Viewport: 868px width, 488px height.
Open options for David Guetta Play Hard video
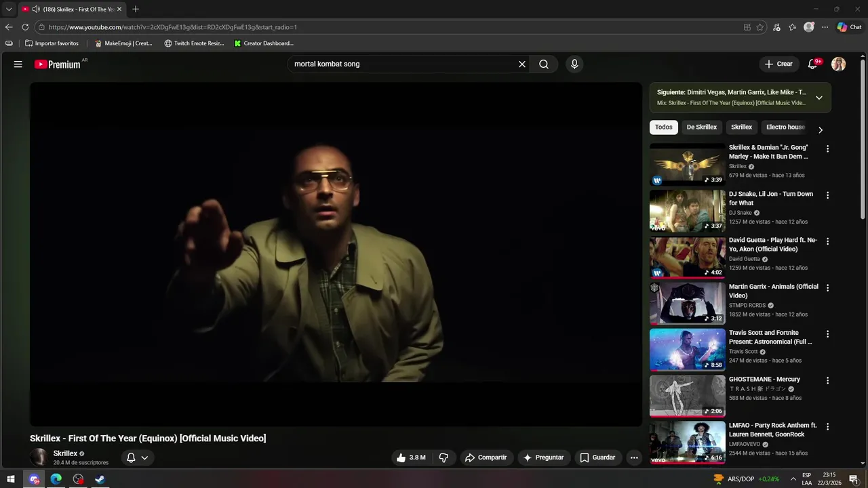(827, 241)
